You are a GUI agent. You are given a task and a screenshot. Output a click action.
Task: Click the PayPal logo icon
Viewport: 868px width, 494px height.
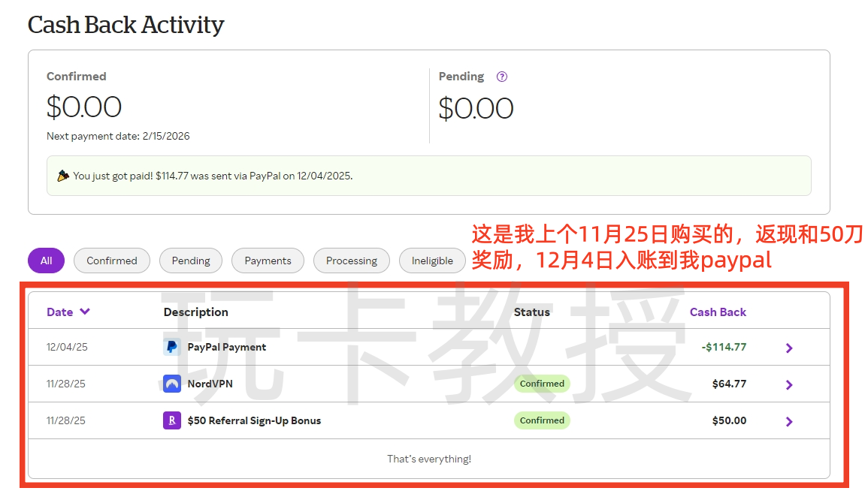[172, 347]
